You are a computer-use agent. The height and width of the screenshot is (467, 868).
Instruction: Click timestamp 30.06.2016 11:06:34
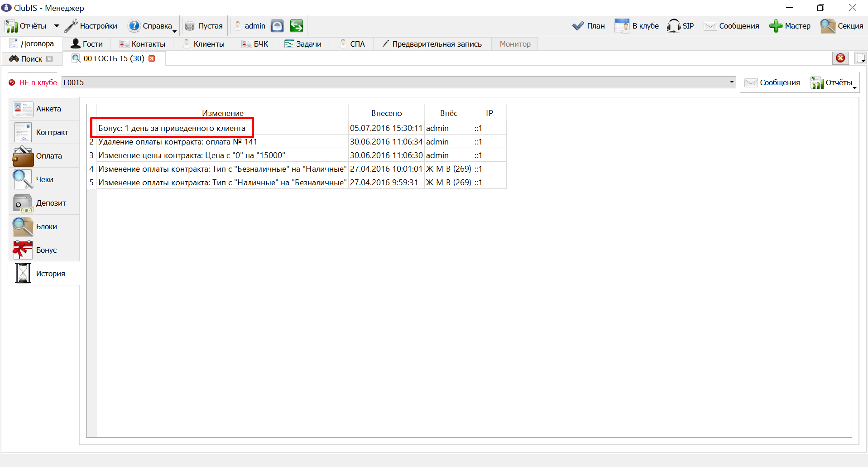386,142
